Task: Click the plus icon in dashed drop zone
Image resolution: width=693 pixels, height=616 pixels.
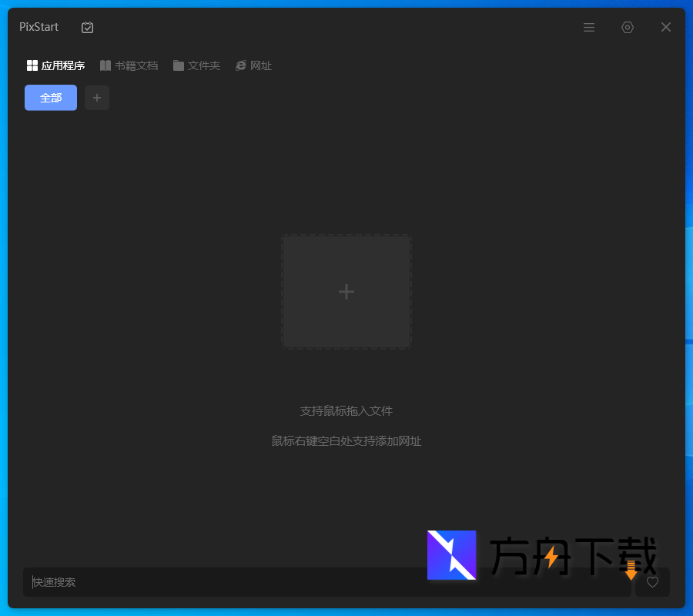Action: coord(346,291)
